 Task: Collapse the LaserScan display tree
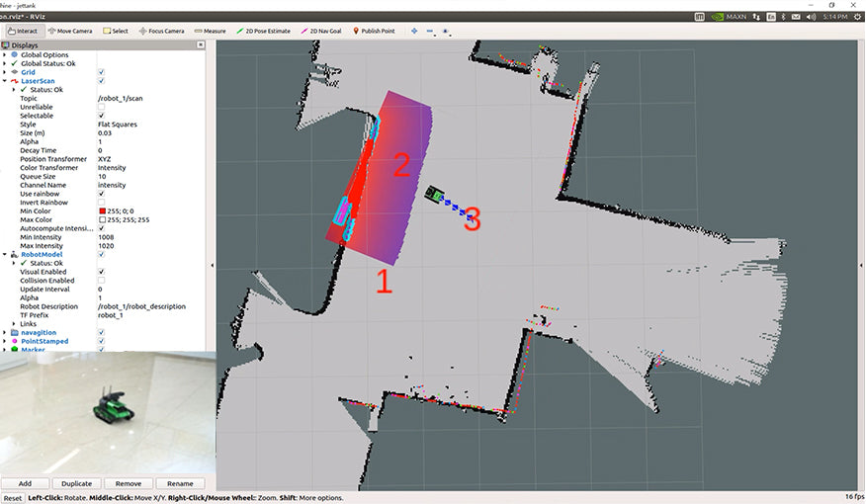coord(5,81)
